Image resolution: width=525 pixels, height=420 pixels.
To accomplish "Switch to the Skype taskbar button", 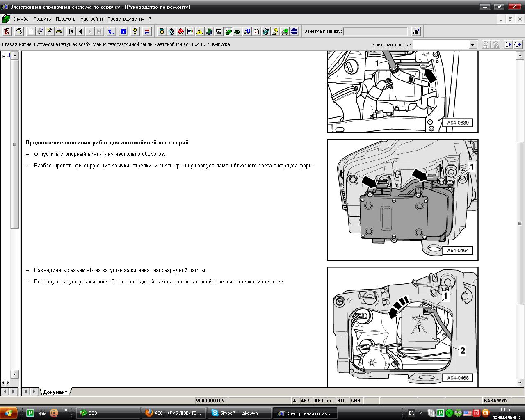I will tap(240, 413).
